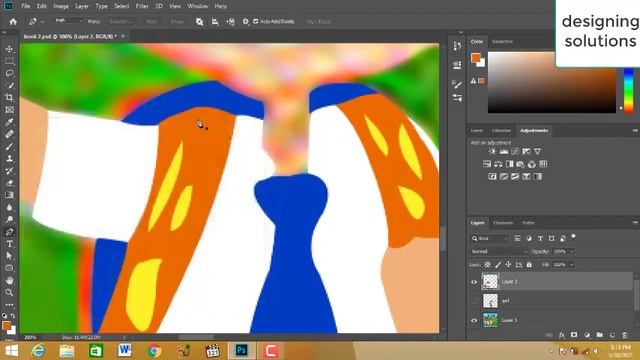Select the Rectangular Marquee tool
640x360 pixels.
[9, 61]
